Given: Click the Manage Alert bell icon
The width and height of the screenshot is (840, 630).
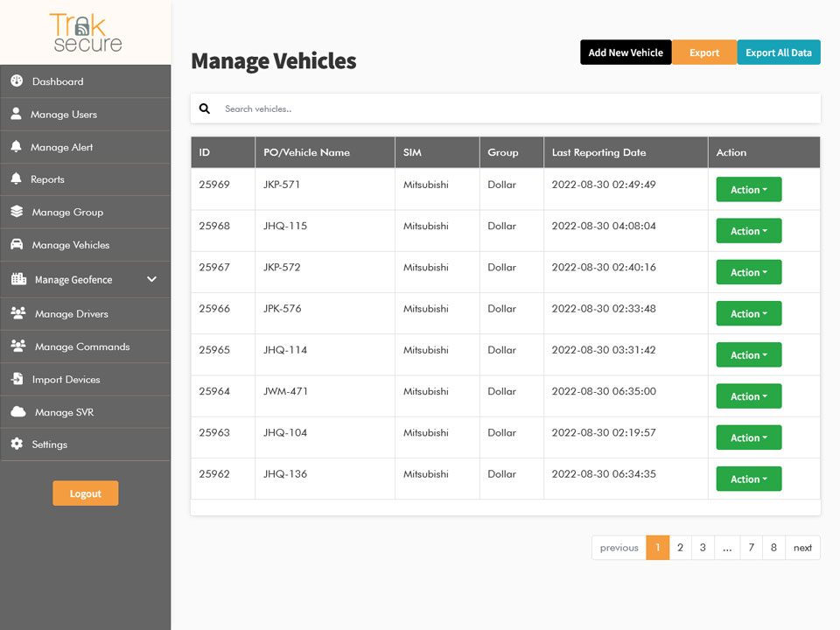Looking at the screenshot, I should click(16, 147).
